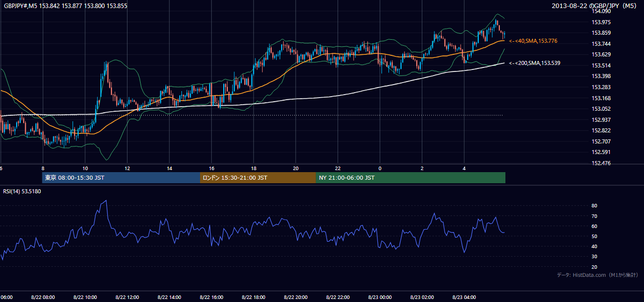This screenshot has height=302, width=644.
Task: Click hour label 10 under the price chart
Action: point(85,169)
